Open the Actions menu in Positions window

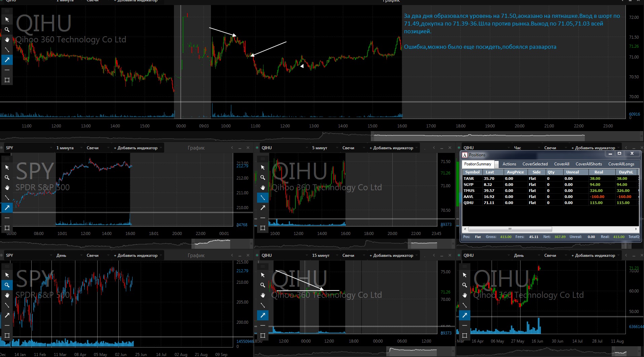(x=509, y=164)
